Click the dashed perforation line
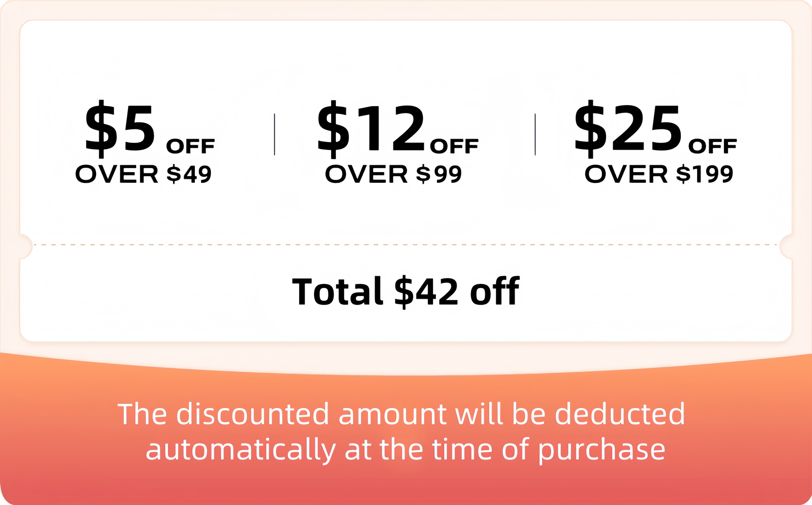The image size is (812, 505). point(406,245)
